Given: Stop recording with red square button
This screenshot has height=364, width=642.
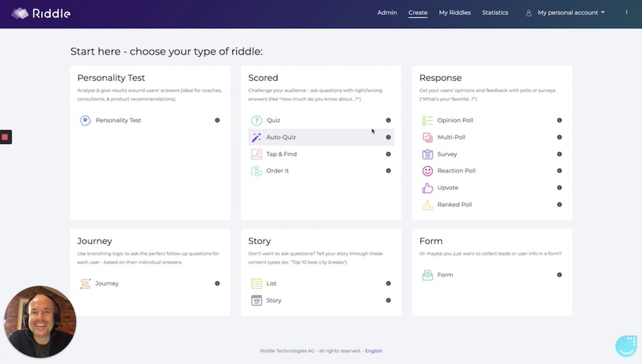Looking at the screenshot, I should pyautogui.click(x=5, y=137).
